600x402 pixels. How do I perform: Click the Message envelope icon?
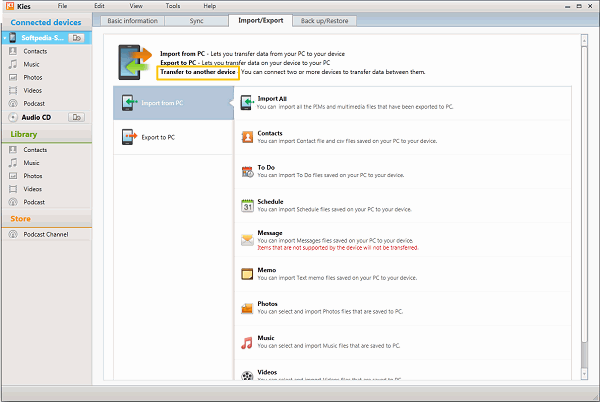(246, 239)
